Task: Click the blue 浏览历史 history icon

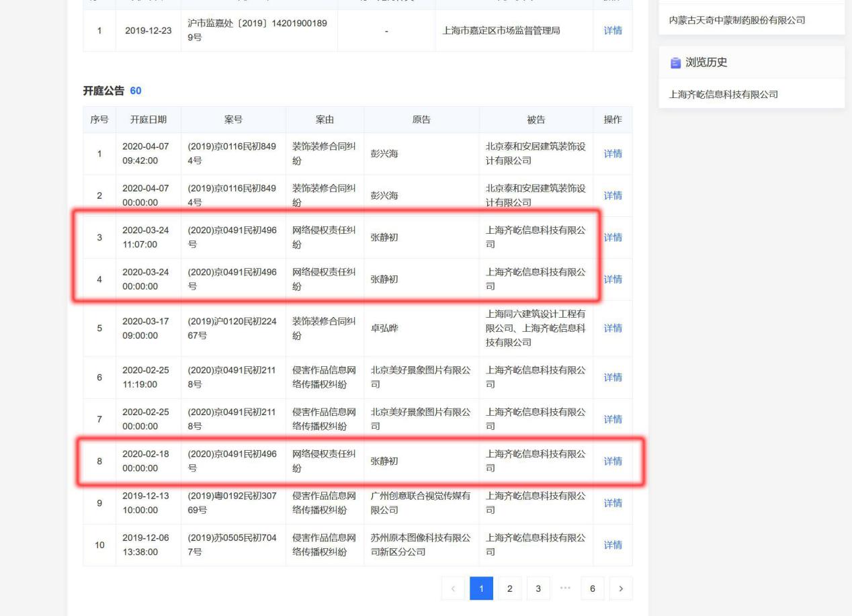Action: (x=673, y=62)
